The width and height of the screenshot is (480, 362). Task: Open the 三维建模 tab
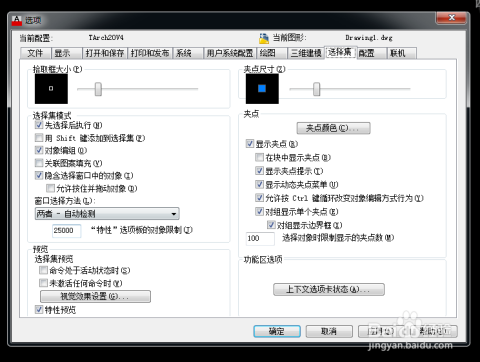coord(306,53)
